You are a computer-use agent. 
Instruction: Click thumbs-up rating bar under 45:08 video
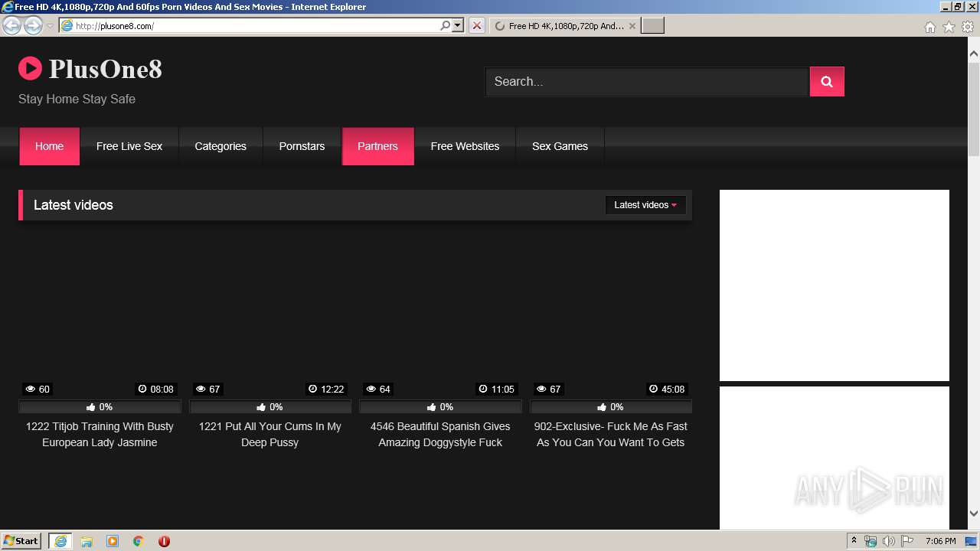click(x=611, y=407)
